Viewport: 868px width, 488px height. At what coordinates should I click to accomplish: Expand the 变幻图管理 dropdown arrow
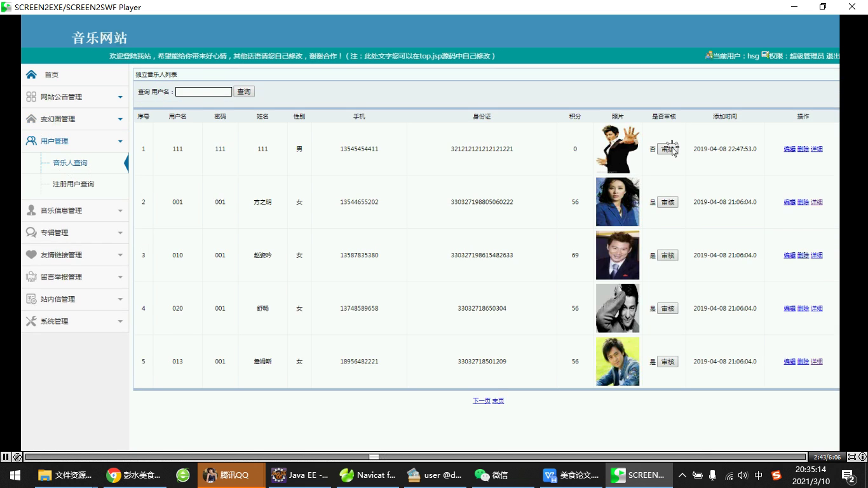click(120, 119)
